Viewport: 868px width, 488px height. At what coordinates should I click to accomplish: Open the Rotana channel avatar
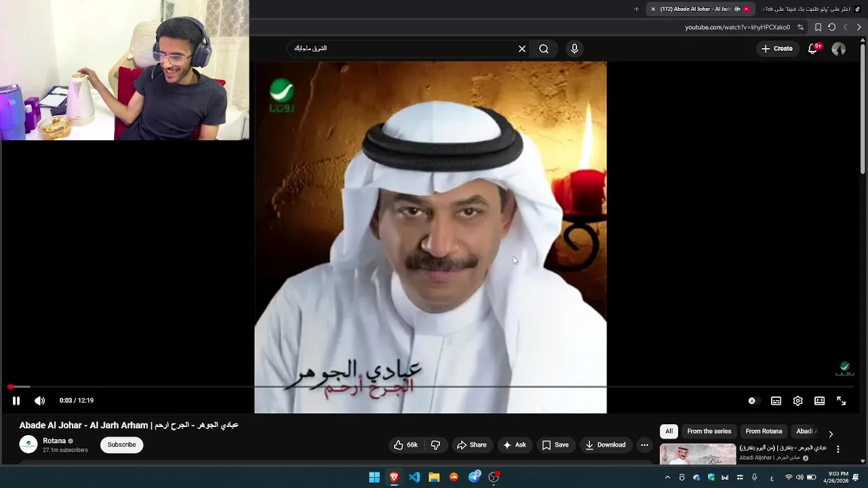point(28,445)
